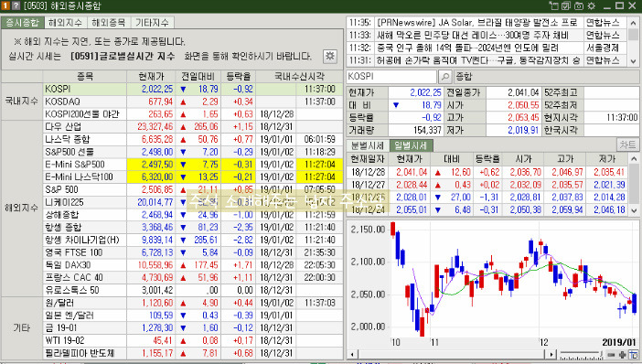Select the 유로스톡스 50 row

coord(192,290)
